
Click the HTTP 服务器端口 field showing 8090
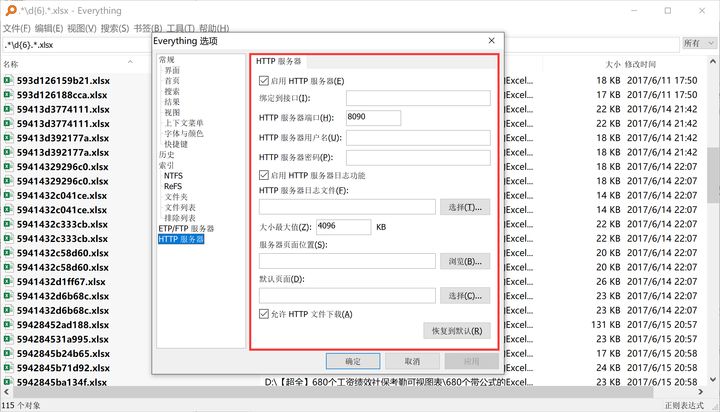(x=373, y=118)
